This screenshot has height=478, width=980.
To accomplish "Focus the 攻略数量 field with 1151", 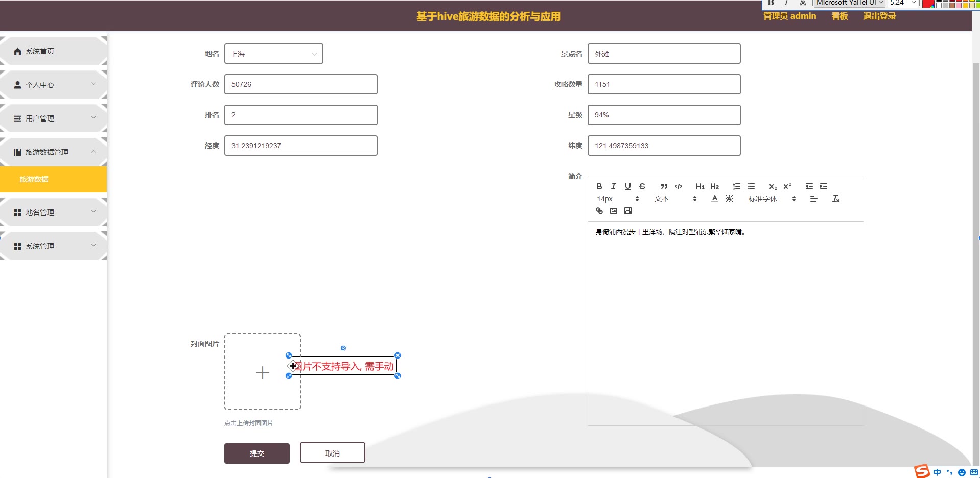I will pos(664,84).
